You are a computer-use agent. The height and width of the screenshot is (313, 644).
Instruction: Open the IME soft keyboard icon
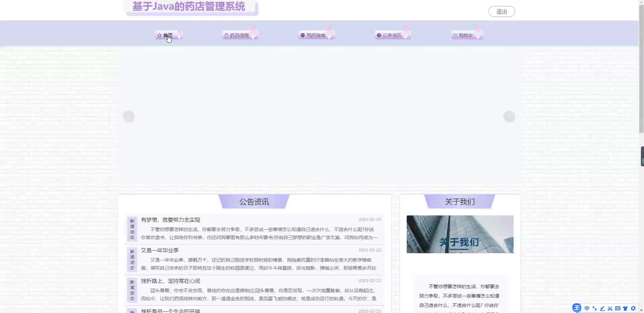pyautogui.click(x=618, y=308)
